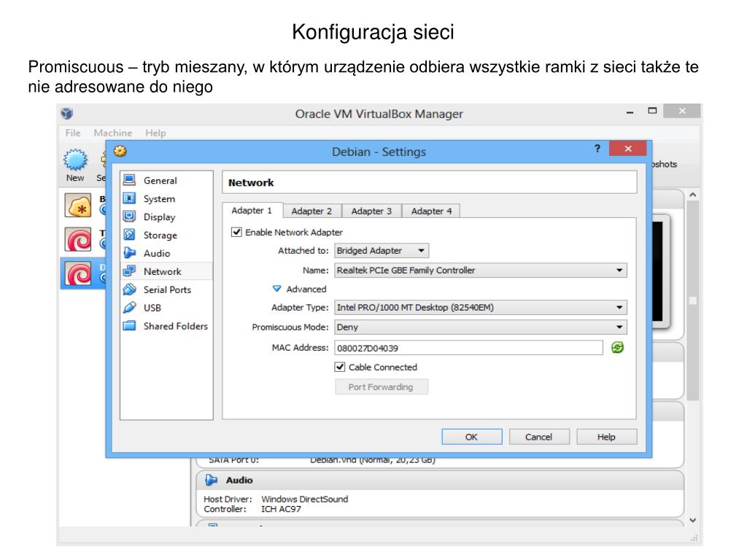This screenshot has height=560, width=747.
Task: Open the Attached to dropdown
Action: 381,251
